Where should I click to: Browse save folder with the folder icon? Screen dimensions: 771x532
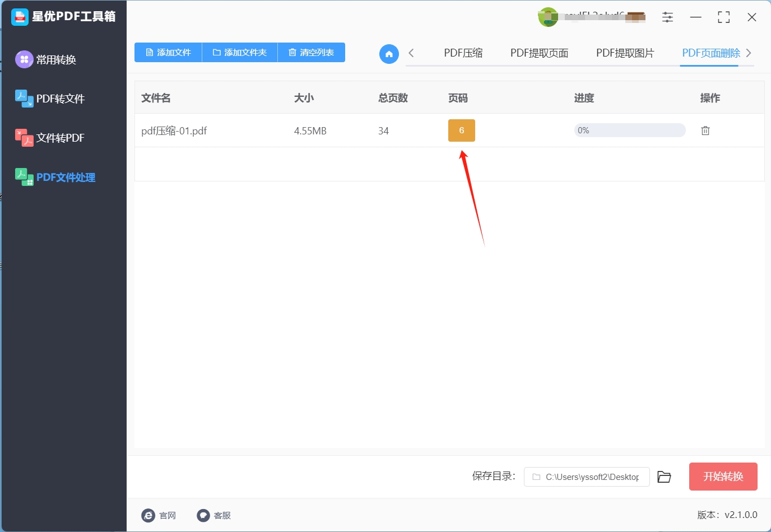(664, 477)
